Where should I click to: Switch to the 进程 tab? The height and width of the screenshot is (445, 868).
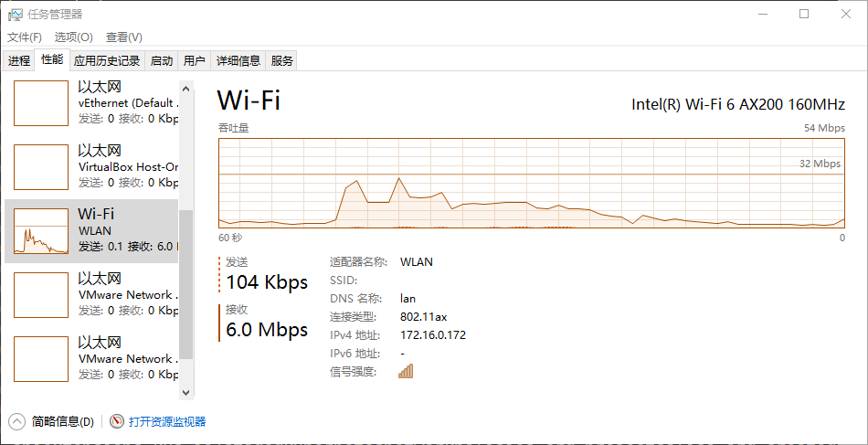pos(19,61)
